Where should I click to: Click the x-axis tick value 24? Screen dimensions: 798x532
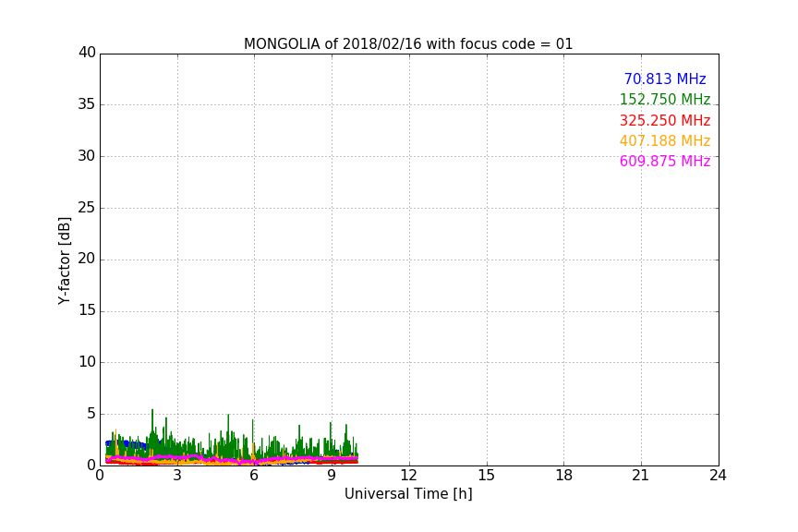point(718,476)
